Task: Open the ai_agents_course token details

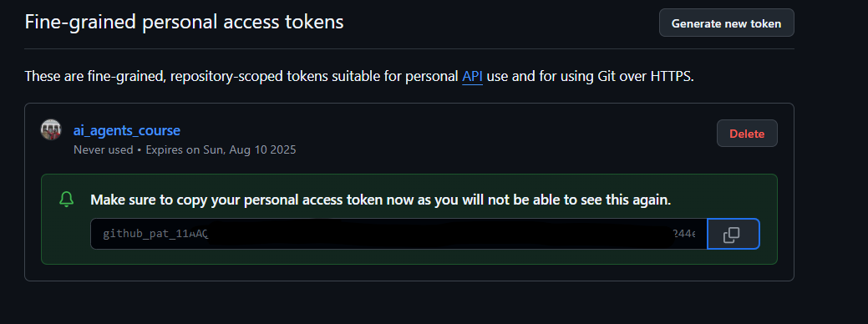Action: click(x=127, y=130)
